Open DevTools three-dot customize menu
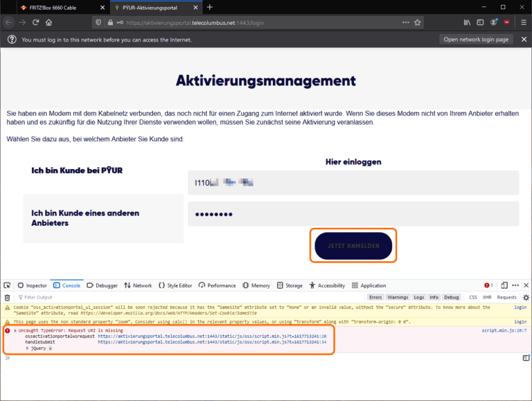Image resolution: width=532 pixels, height=401 pixels. [515, 285]
